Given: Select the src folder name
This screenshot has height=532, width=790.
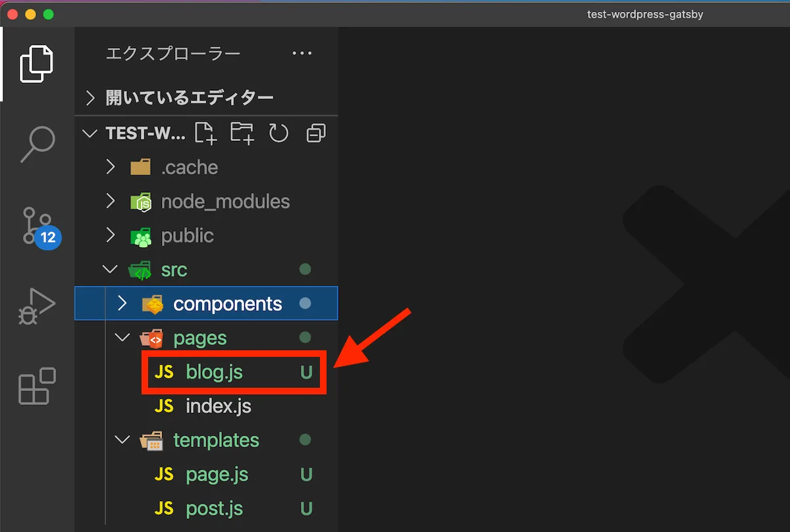Looking at the screenshot, I should (174, 270).
